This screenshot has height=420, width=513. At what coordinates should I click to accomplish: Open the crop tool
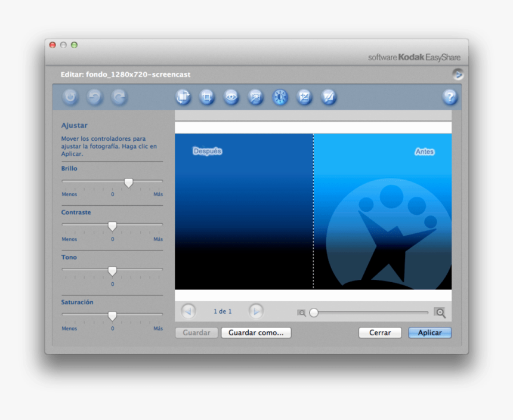207,97
